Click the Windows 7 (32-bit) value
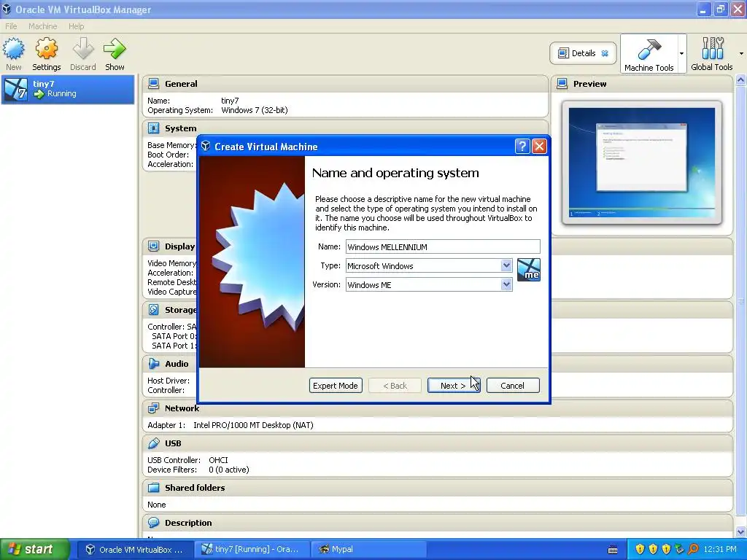Viewport: 747px width, 560px height. click(255, 110)
